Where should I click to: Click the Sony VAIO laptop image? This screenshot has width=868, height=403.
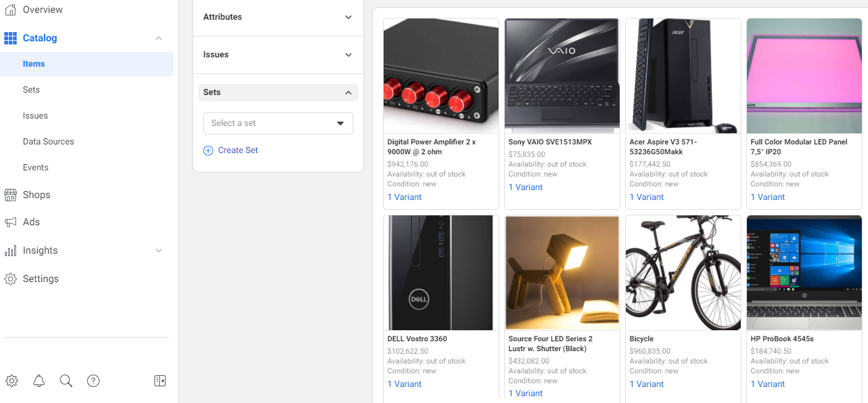point(562,76)
